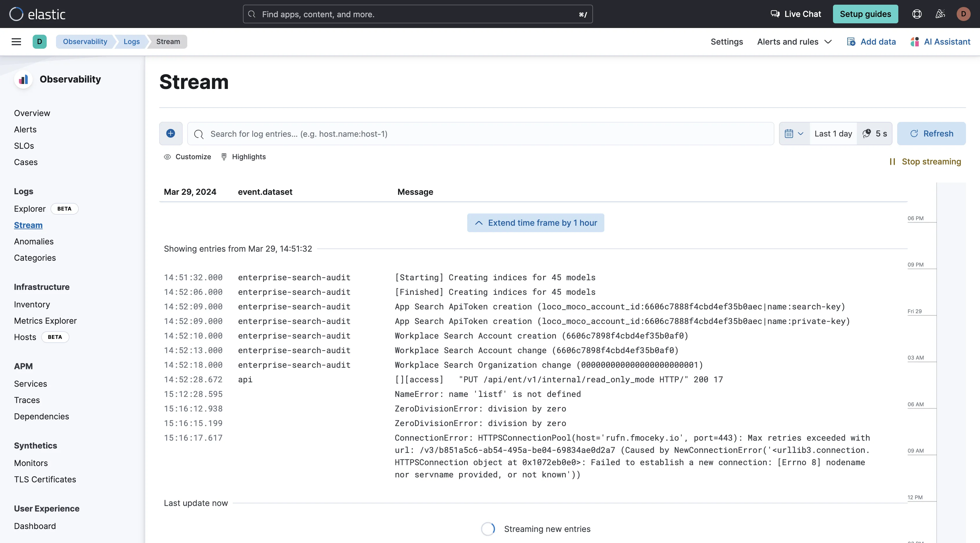The width and height of the screenshot is (980, 543).
Task: Open Alerts in sidebar
Action: pyautogui.click(x=25, y=129)
